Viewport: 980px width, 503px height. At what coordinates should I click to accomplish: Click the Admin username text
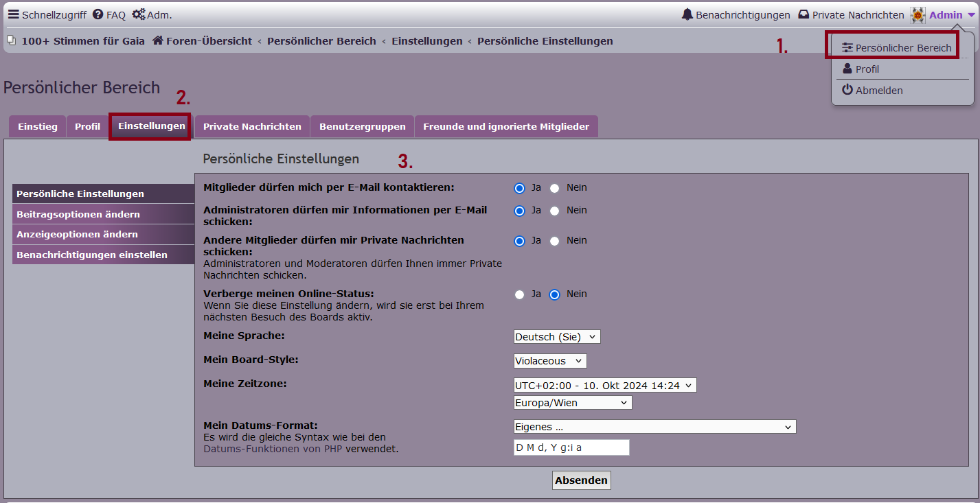point(946,14)
